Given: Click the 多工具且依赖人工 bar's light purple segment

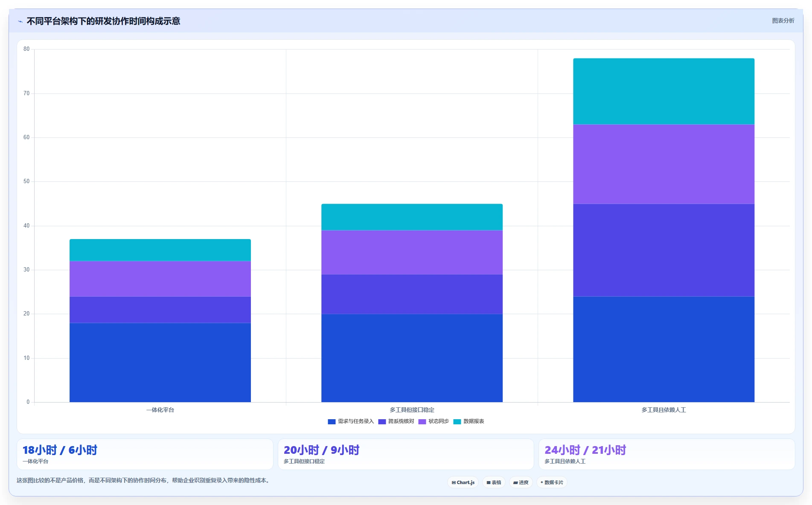Looking at the screenshot, I should coord(664,164).
